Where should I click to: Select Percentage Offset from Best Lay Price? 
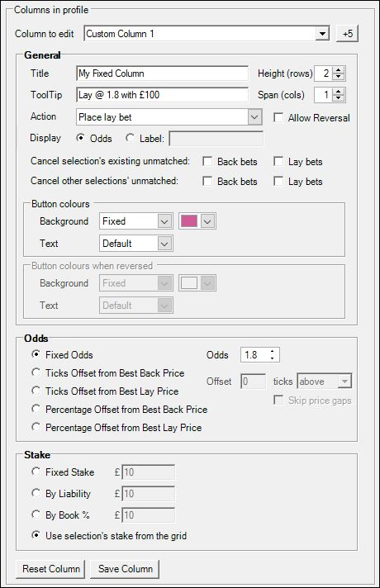point(36,427)
